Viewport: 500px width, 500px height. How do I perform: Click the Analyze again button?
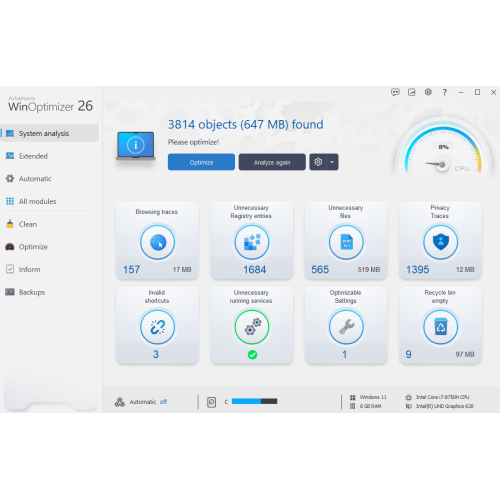(272, 162)
